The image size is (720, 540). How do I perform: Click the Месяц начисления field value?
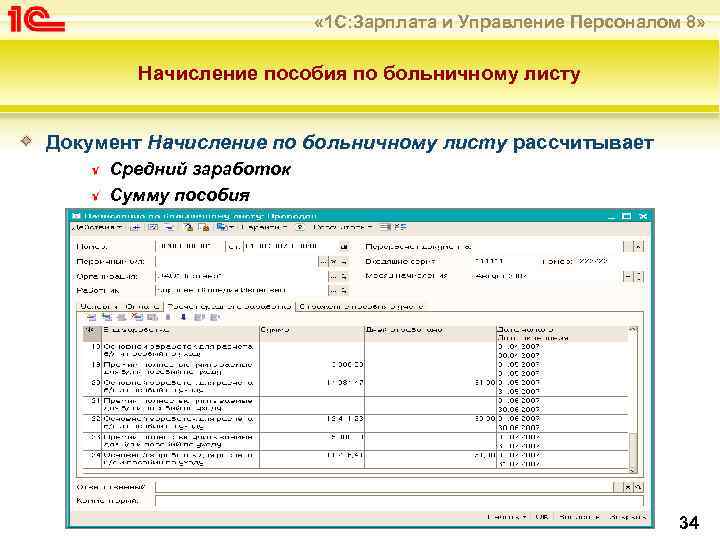click(547, 276)
